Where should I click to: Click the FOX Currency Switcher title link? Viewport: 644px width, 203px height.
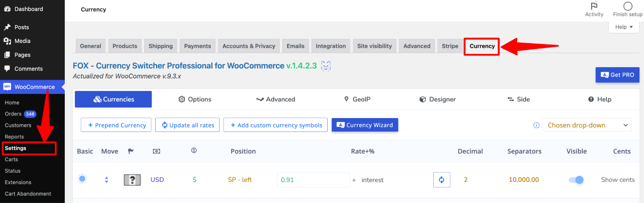click(178, 66)
